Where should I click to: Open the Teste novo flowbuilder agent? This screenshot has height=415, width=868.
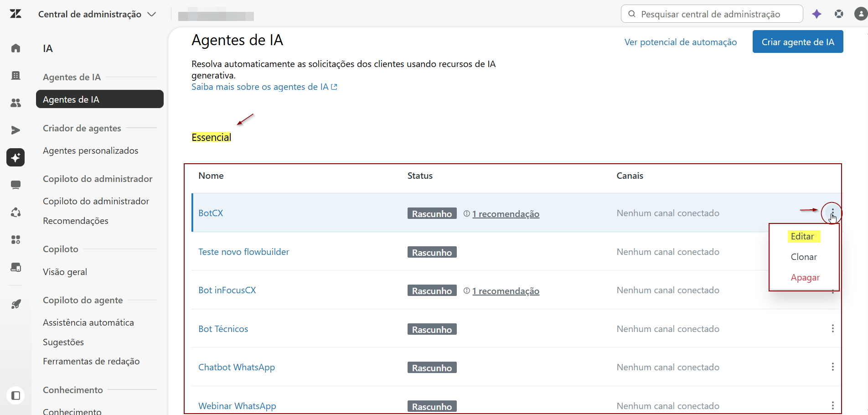coord(243,252)
